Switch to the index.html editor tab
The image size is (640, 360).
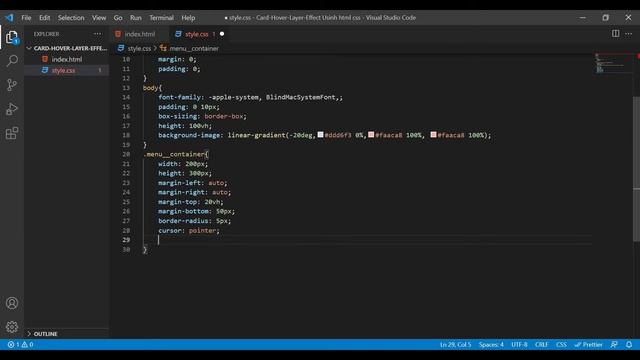[139, 34]
